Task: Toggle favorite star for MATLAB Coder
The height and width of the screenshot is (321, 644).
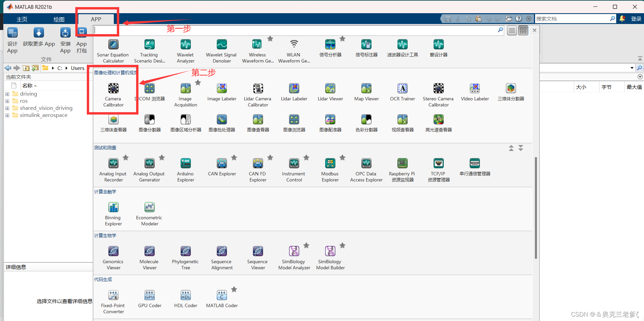Action: click(234, 290)
